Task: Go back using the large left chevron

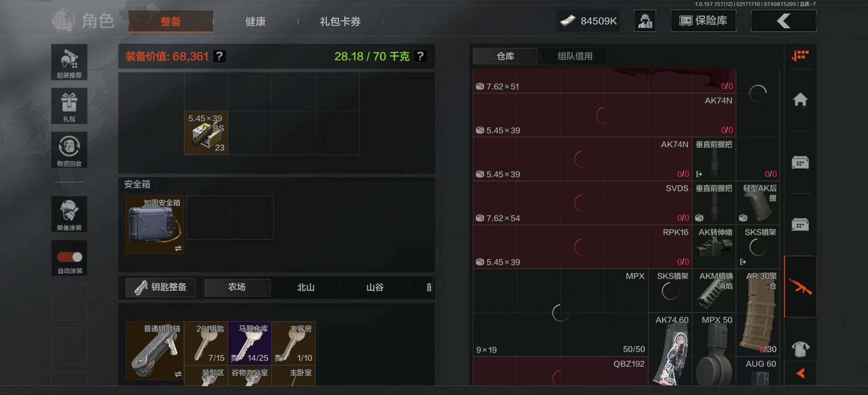Action: pyautogui.click(x=784, y=21)
